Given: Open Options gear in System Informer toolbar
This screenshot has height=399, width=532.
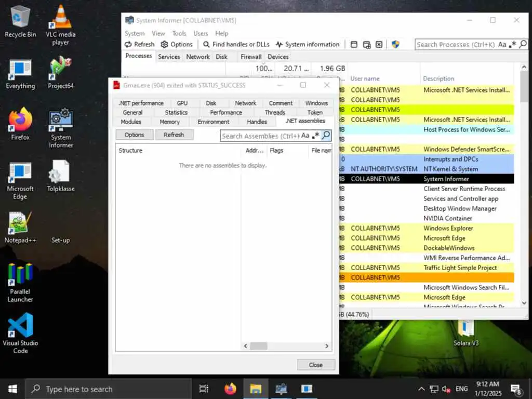Looking at the screenshot, I should [177, 45].
